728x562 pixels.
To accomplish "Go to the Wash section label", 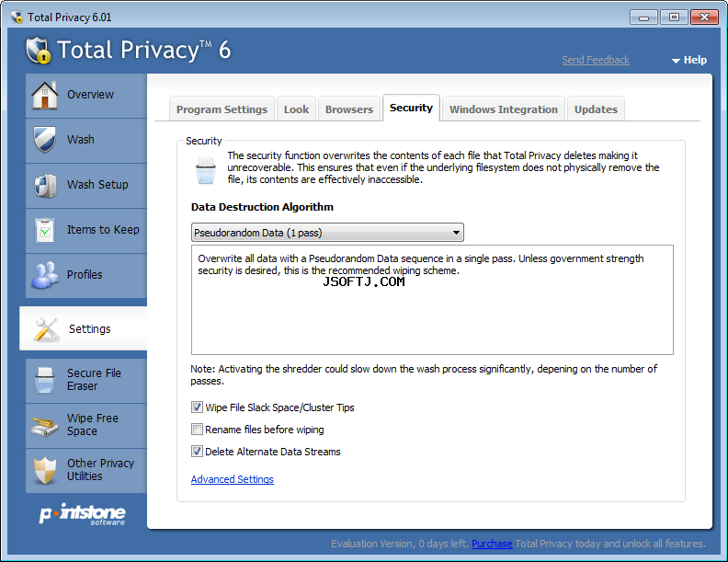I will (81, 139).
